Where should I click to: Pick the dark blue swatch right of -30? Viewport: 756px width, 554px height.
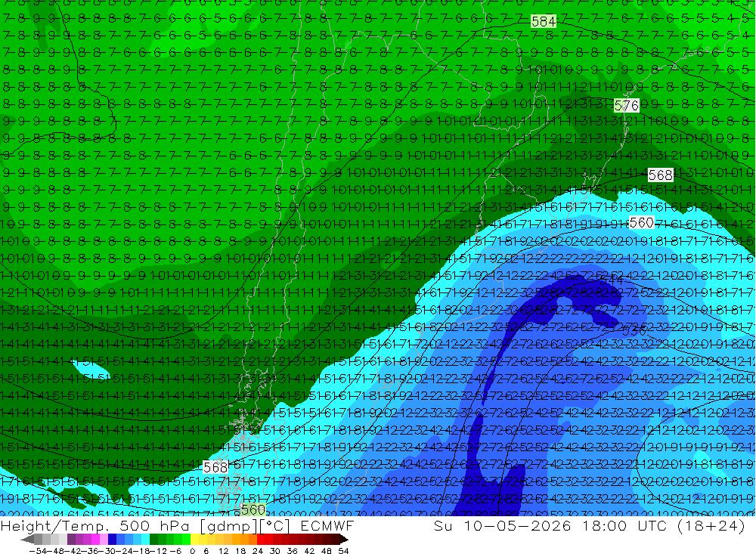(x=112, y=539)
